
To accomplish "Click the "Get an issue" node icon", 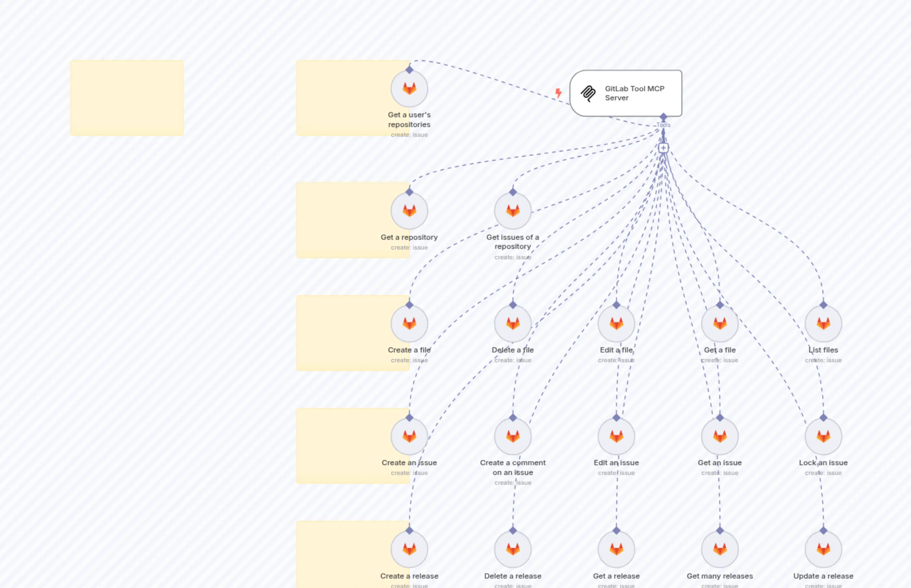I will (720, 436).
